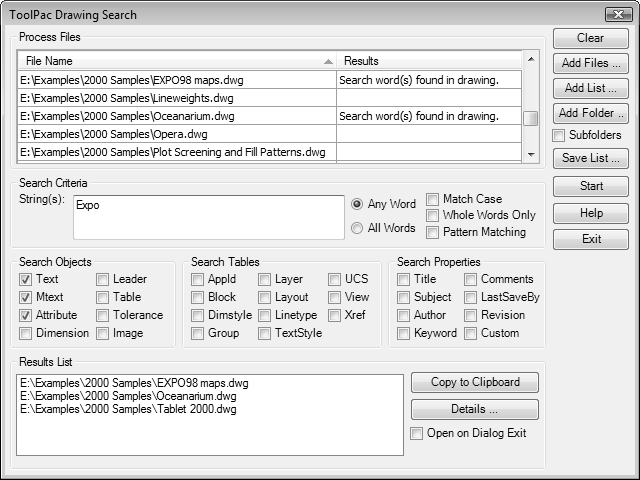This screenshot has width=640, height=480.
Task: Start the drawing search
Action: tap(591, 186)
